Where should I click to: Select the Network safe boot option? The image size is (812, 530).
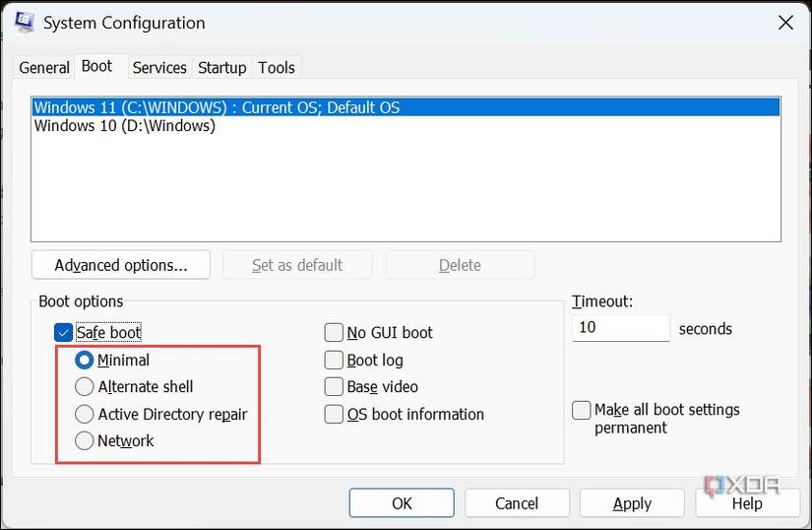coord(85,440)
